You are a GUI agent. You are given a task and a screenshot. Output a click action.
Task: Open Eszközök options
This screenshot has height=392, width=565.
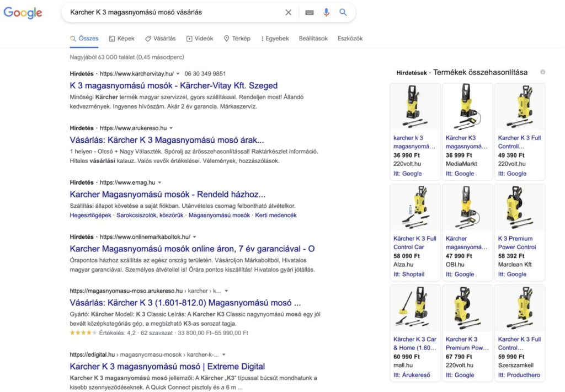pyautogui.click(x=350, y=39)
